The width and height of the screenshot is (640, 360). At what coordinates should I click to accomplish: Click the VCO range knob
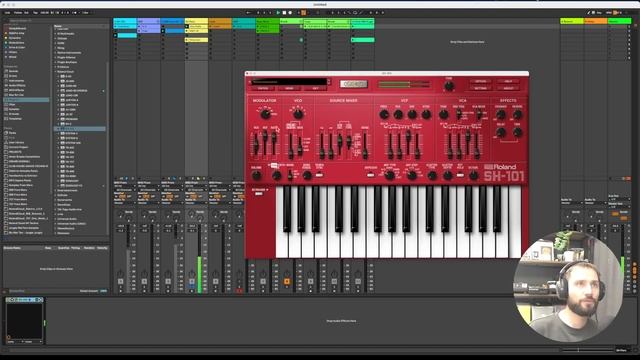pyautogui.click(x=298, y=114)
